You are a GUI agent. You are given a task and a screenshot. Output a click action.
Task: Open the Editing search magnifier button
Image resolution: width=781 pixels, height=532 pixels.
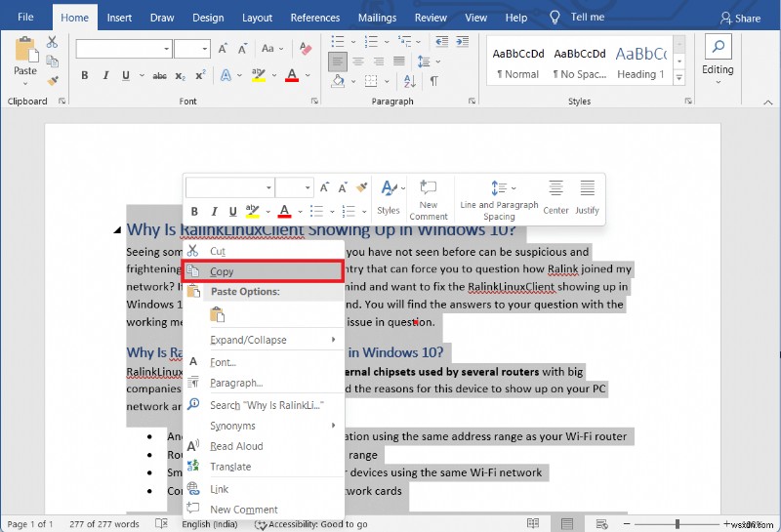coord(719,47)
